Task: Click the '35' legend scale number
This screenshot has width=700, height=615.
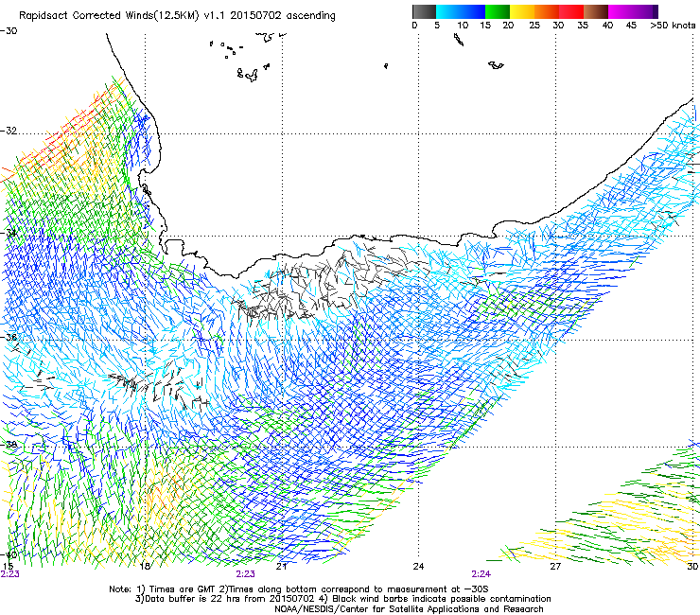Action: tap(583, 26)
